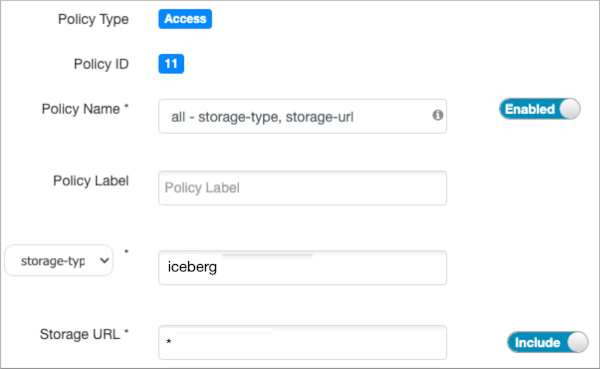Toggle the Include switch for Storage URL

tap(548, 342)
